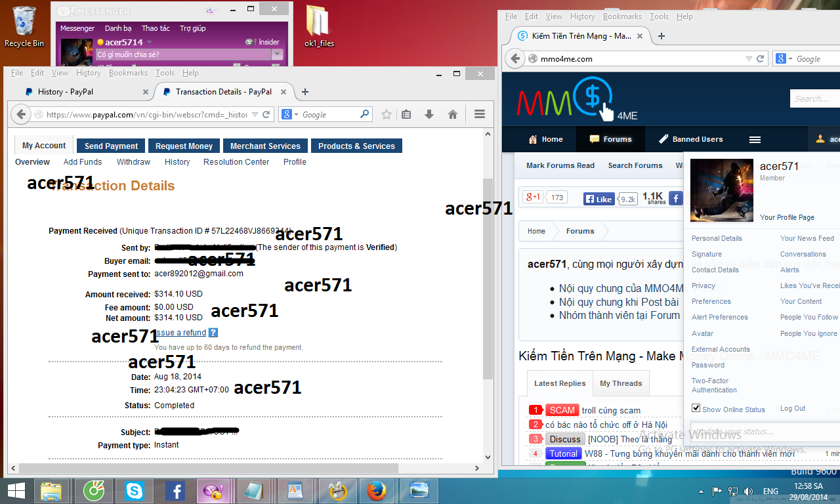Click the Facebook share icon next to 1.1K shares
The width and height of the screenshot is (840, 504).
point(675,198)
